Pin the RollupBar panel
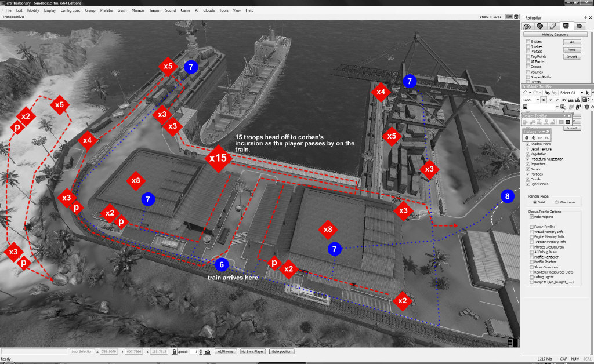Image resolution: width=594 pixels, height=364 pixels. [586, 18]
